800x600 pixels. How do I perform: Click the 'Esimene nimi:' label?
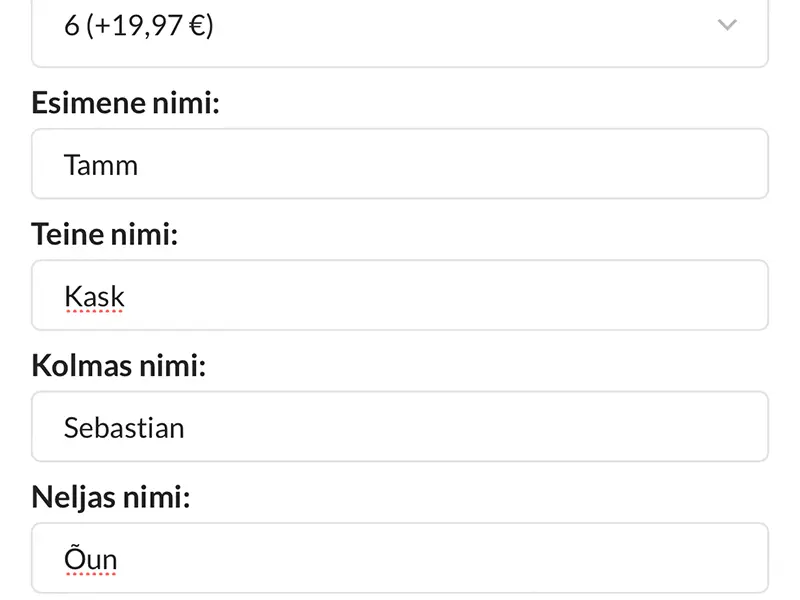coord(125,103)
